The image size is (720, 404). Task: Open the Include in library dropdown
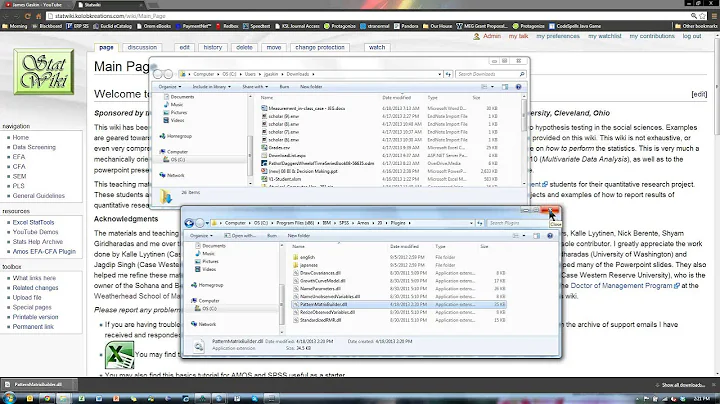click(x=211, y=87)
